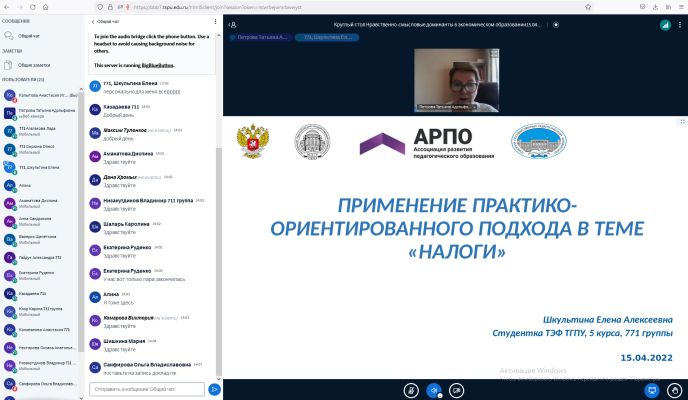
Task: Expand webcam to fullscreen using its corner icon
Action: click(494, 54)
